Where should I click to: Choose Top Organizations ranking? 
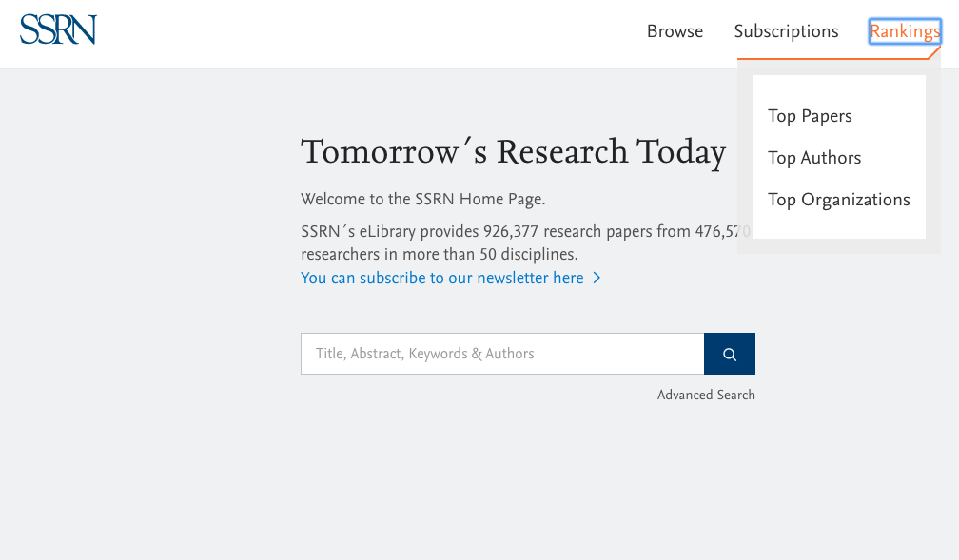point(838,200)
